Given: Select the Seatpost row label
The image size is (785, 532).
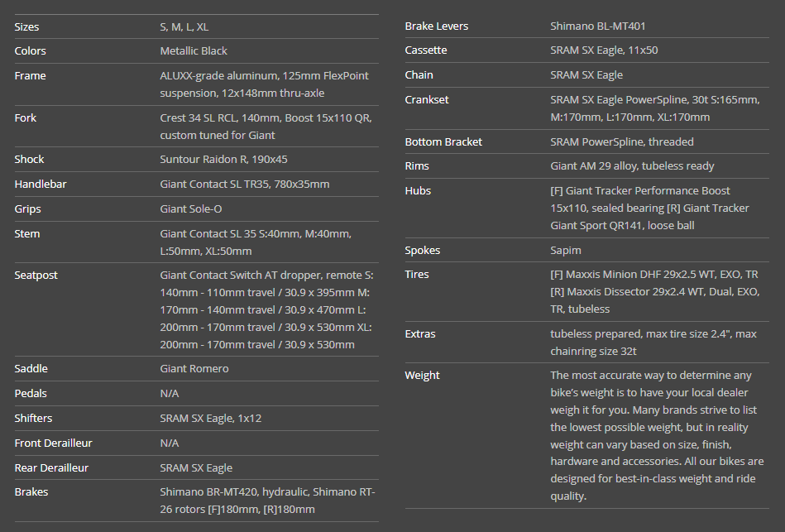Looking at the screenshot, I should [x=36, y=276].
